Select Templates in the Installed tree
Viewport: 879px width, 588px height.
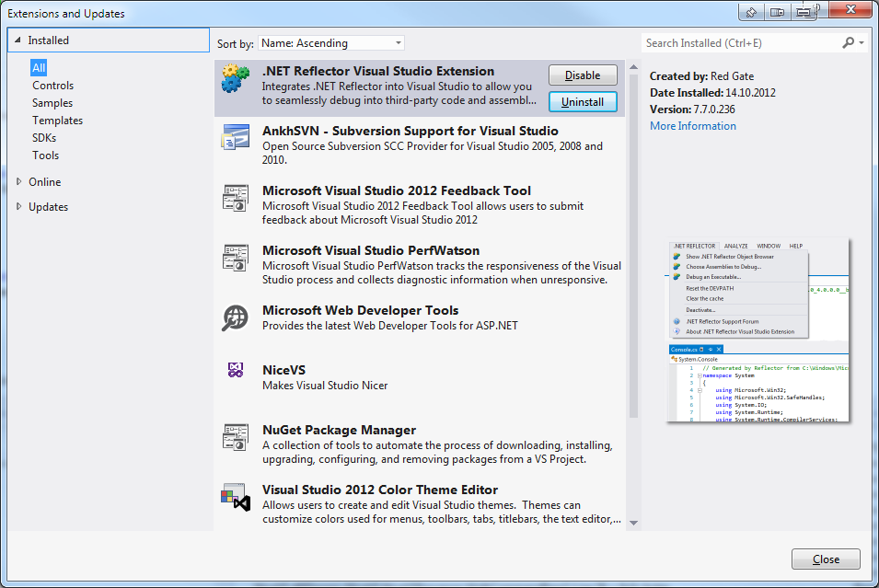tap(57, 121)
